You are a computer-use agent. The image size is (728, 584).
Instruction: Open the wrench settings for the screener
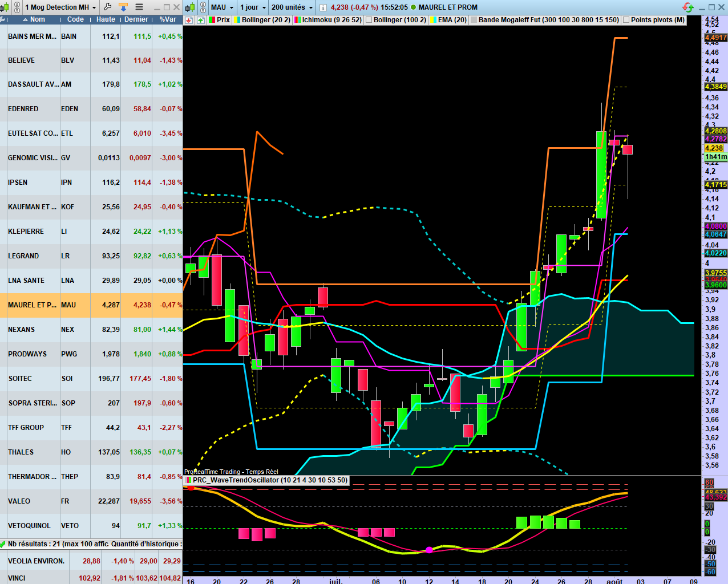[x=107, y=7]
